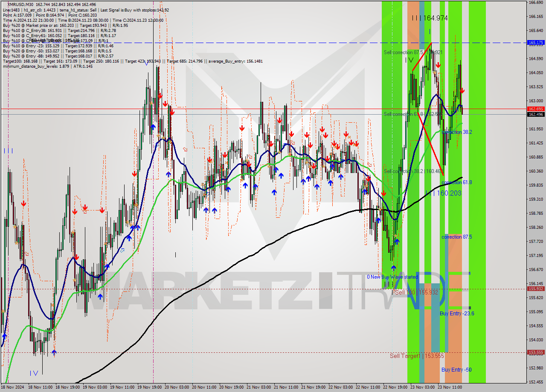Click the 155.932 price tag on axis
The height and width of the screenshot is (392, 546).
pos(536,288)
